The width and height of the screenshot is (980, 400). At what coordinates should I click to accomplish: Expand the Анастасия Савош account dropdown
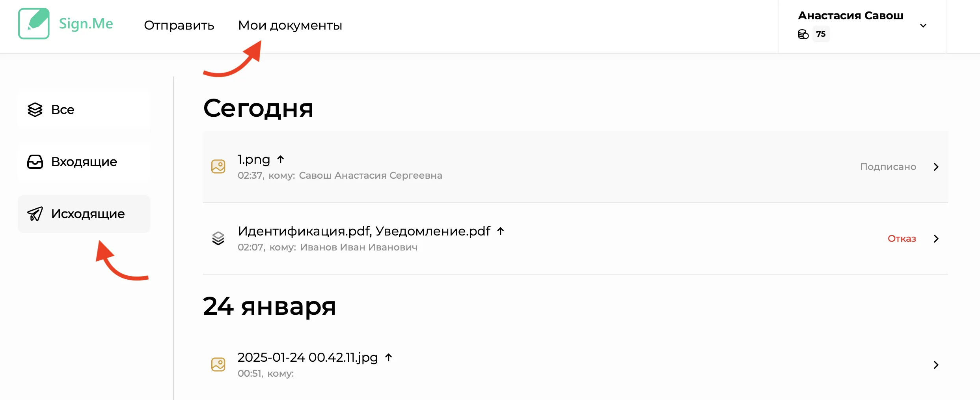click(923, 26)
